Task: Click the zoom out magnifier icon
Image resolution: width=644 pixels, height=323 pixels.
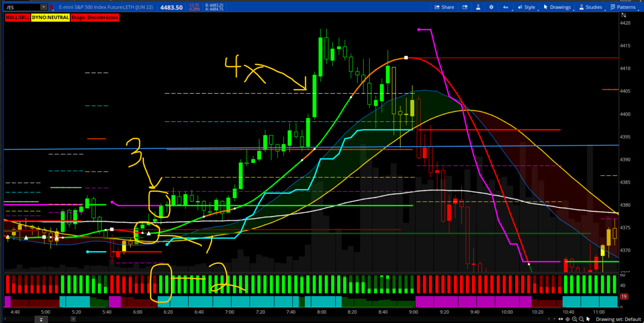Action: point(581,319)
